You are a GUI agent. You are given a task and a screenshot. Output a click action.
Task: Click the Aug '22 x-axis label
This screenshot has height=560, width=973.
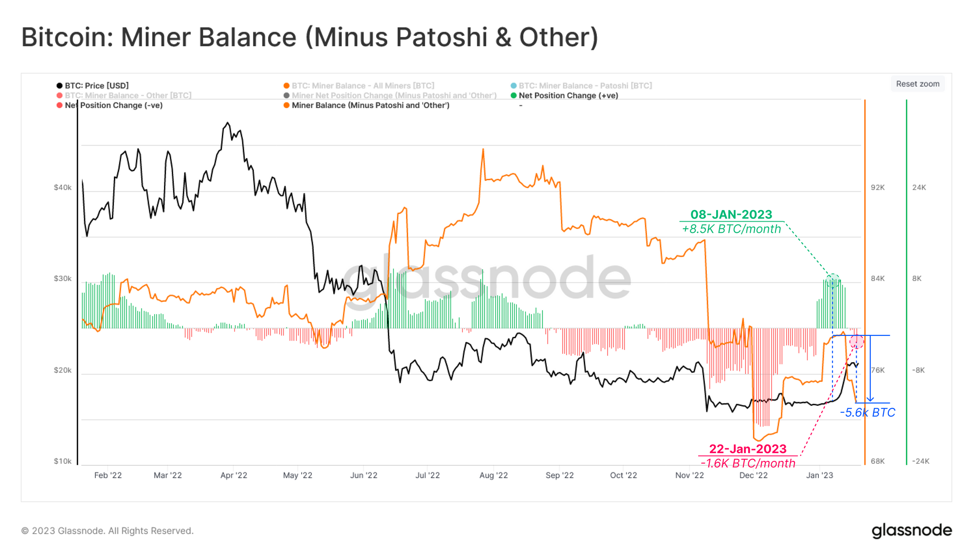(493, 475)
